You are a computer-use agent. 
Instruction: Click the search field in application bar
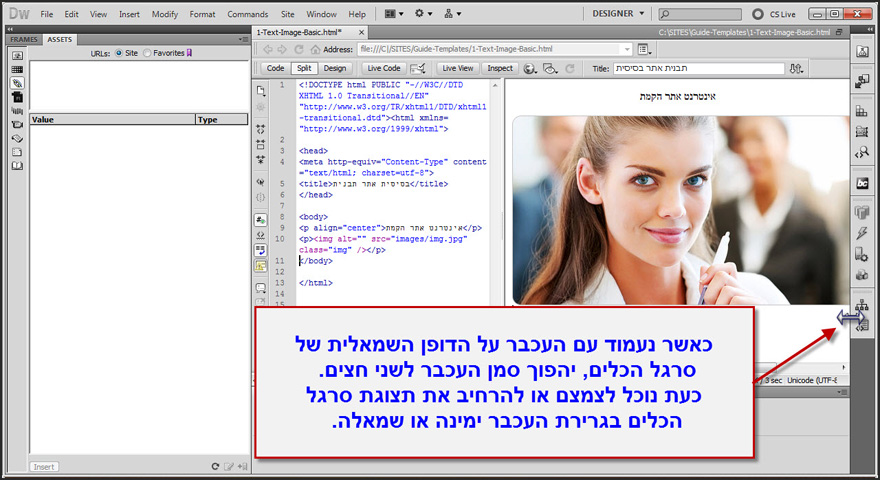pyautogui.click(x=699, y=14)
